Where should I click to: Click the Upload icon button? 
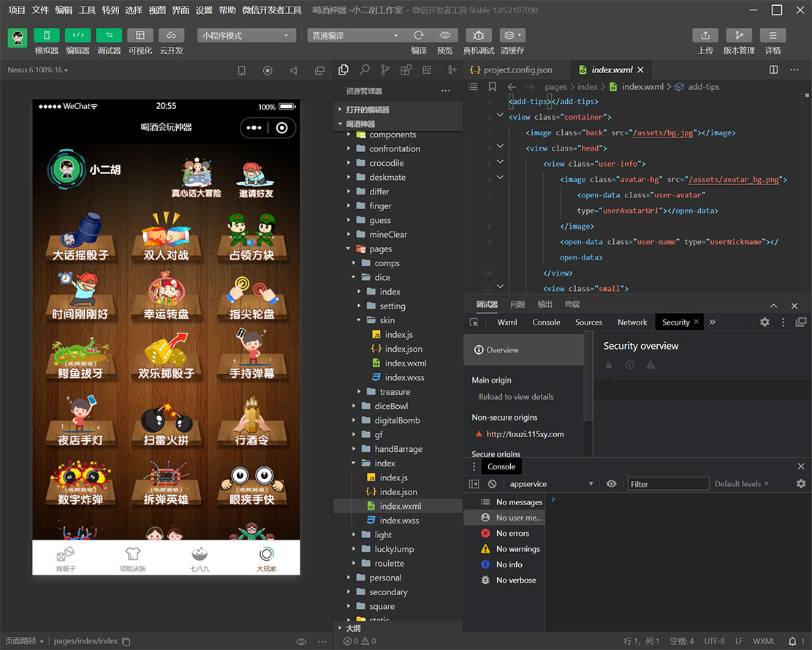pyautogui.click(x=705, y=35)
